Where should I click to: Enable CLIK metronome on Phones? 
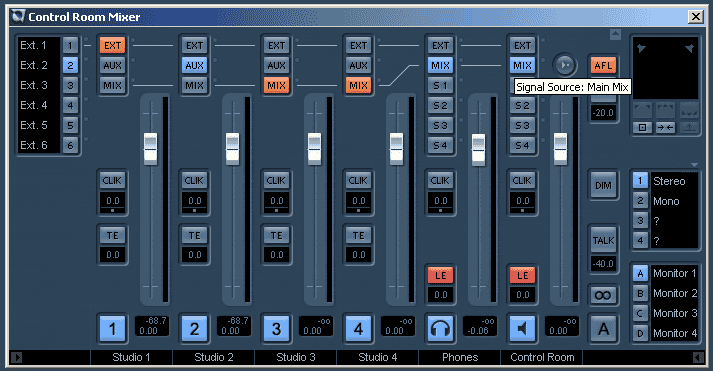[440, 180]
